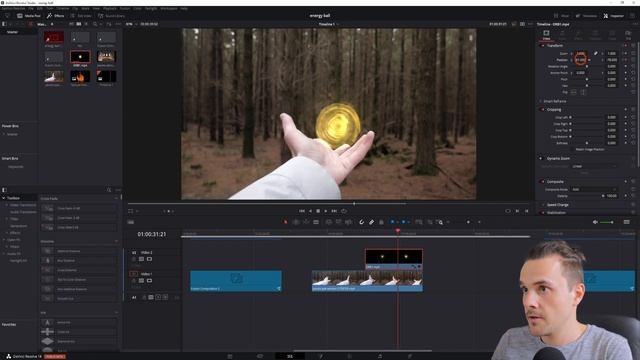The image size is (640, 360).
Task: Adjust the green audio volume slider
Action: tap(607, 222)
